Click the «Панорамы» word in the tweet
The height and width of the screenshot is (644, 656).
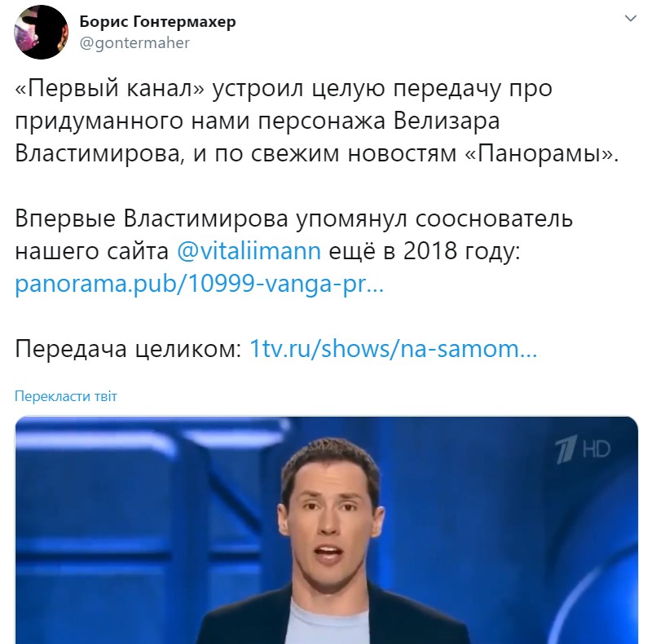541,153
